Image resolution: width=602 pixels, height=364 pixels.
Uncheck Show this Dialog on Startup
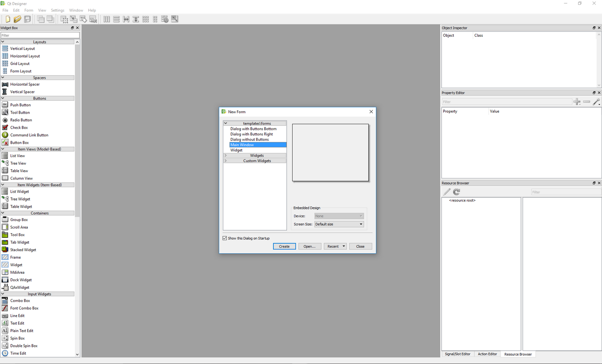point(224,238)
